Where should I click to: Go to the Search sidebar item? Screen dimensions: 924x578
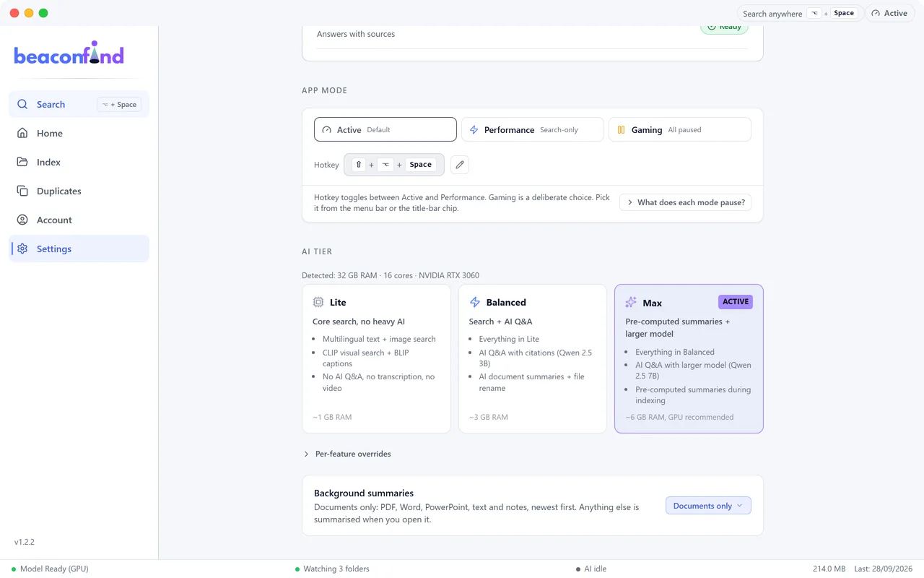click(x=79, y=104)
